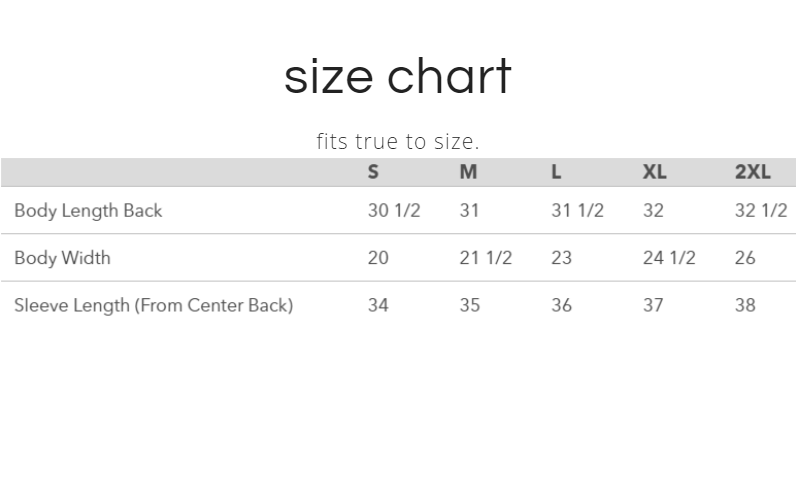Select the 34 sleeve length value
The height and width of the screenshot is (477, 796).
tap(378, 305)
